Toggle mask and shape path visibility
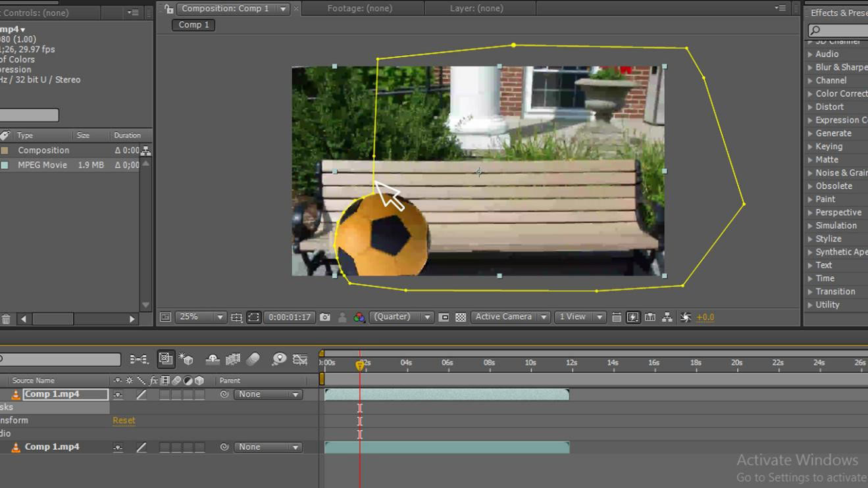This screenshot has width=868, height=488. point(253,317)
